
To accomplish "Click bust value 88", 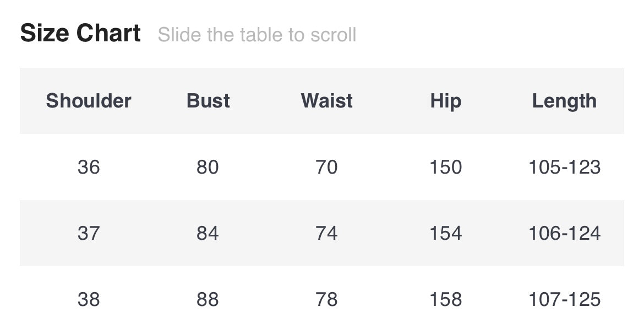I will coord(208,299).
